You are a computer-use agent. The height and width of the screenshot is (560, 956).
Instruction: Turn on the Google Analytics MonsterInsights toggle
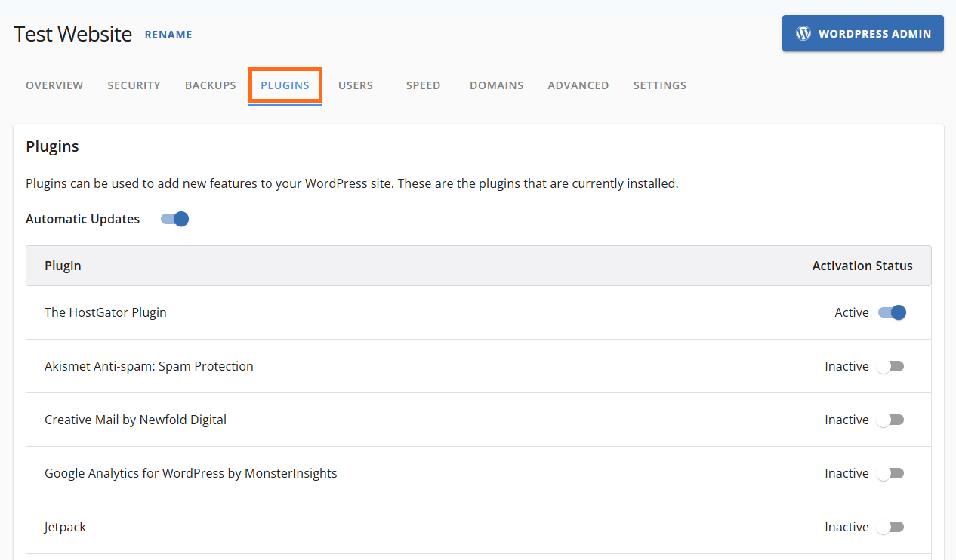tap(890, 473)
